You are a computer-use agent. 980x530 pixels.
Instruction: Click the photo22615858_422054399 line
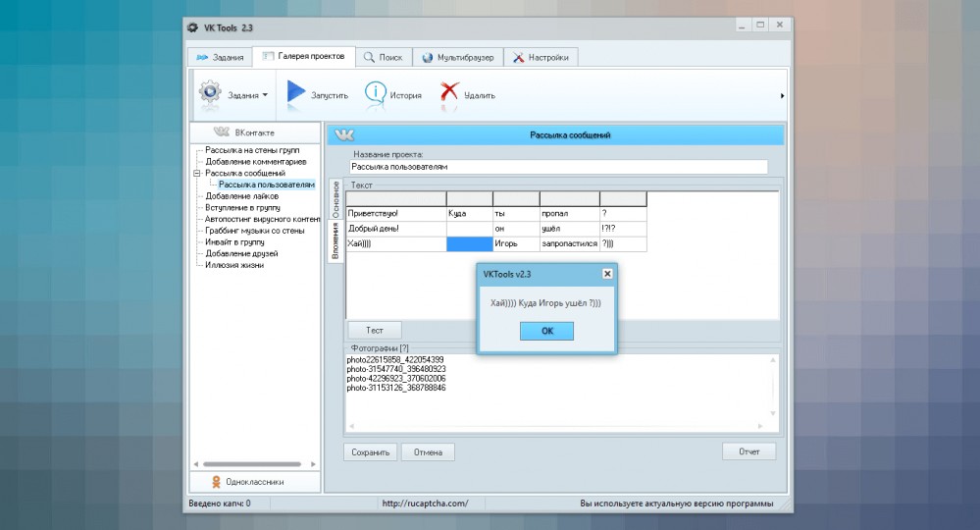(395, 360)
